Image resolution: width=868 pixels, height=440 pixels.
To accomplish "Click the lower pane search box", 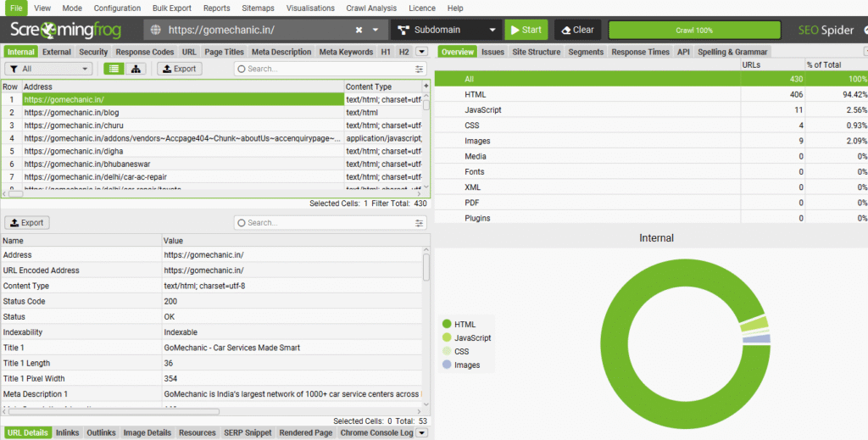I will [x=325, y=222].
